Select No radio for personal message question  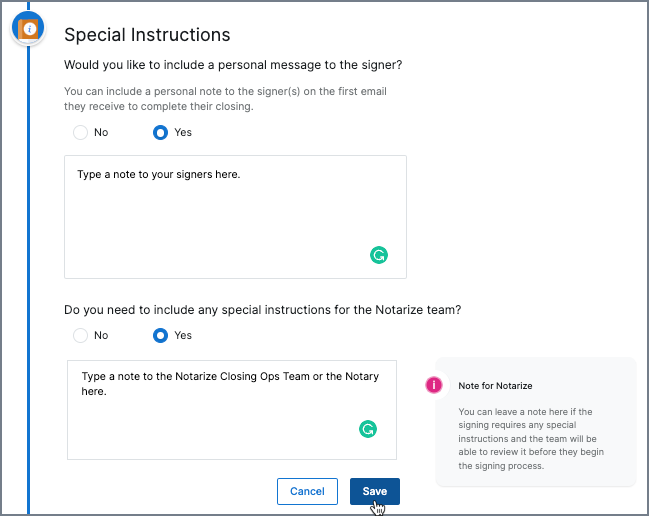coord(80,132)
